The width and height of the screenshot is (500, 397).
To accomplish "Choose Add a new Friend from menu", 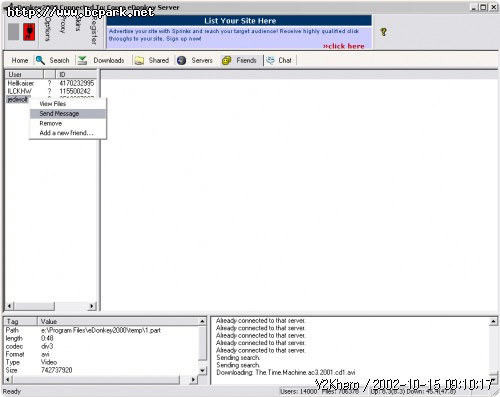I will click(68, 133).
